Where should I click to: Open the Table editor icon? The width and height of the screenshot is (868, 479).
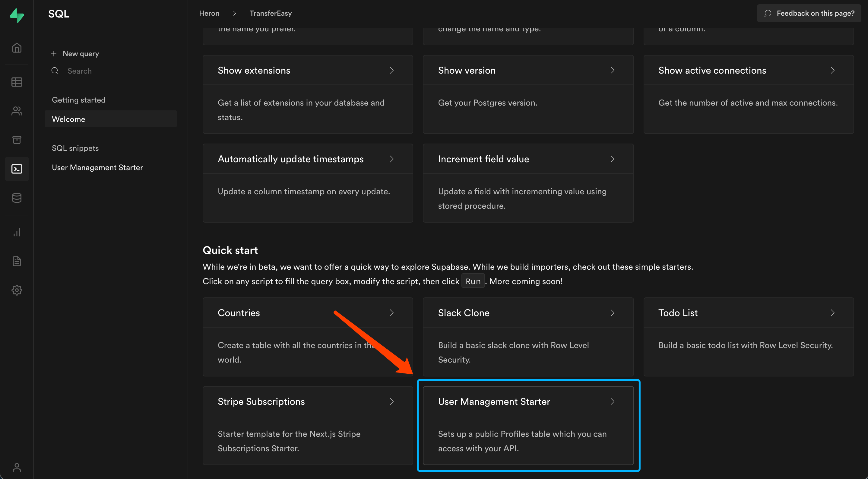[x=17, y=82]
